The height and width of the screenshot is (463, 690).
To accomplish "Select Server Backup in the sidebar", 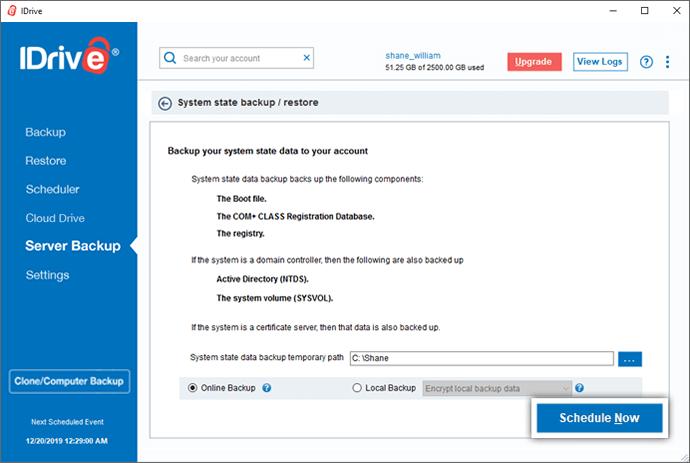I will (x=73, y=246).
